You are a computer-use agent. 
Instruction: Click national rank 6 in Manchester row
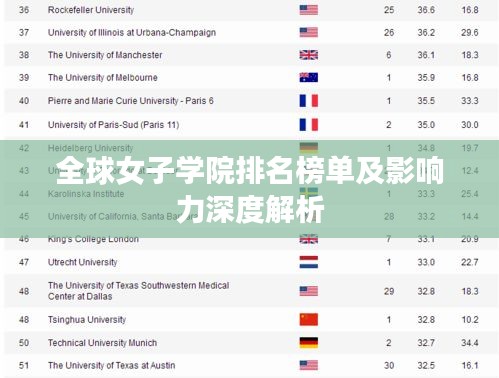coord(389,55)
